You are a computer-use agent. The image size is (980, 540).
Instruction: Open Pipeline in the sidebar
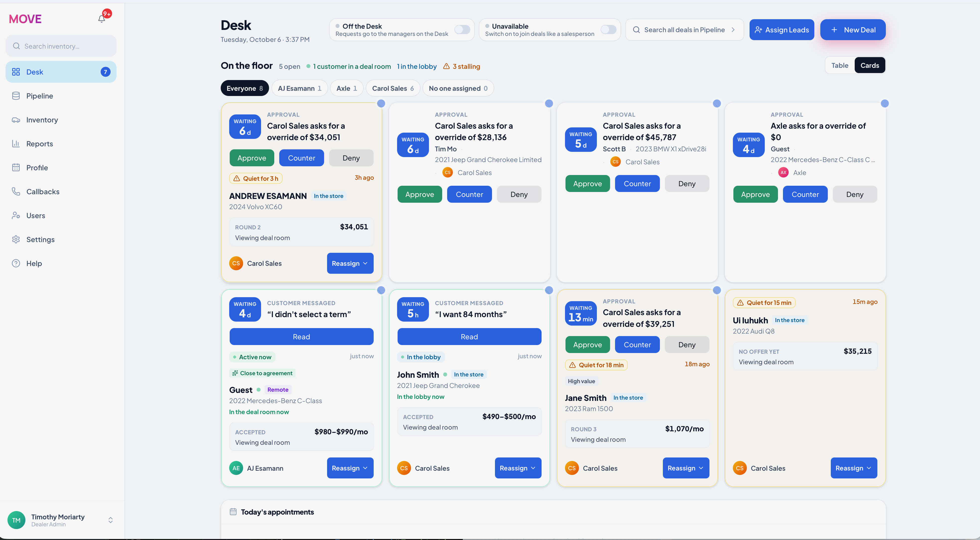[x=61, y=96]
